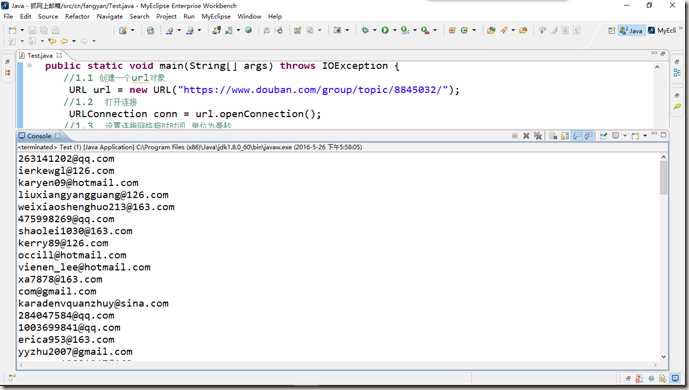This screenshot has width=689, height=390.
Task: Open the Refactor menu
Action: coord(77,16)
